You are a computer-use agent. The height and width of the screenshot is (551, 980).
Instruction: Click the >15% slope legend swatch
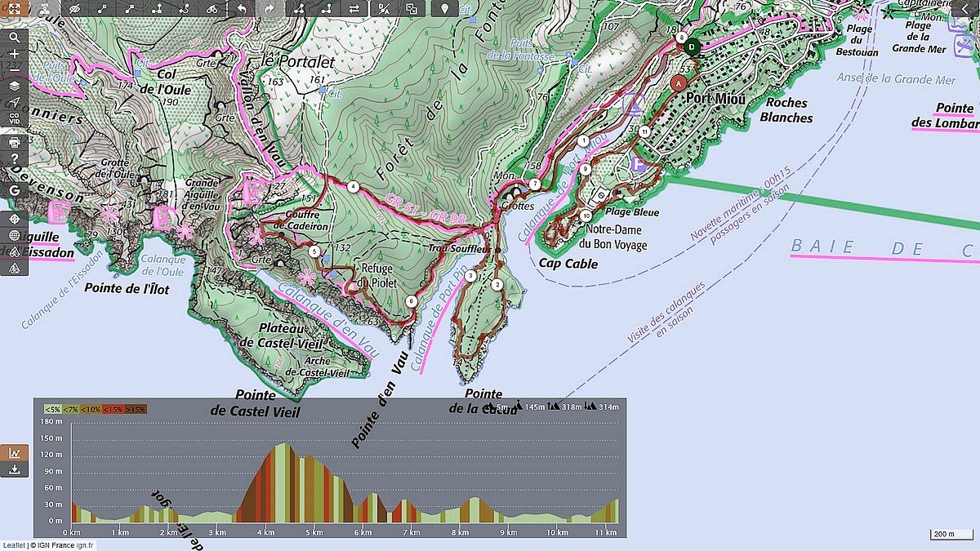click(136, 409)
